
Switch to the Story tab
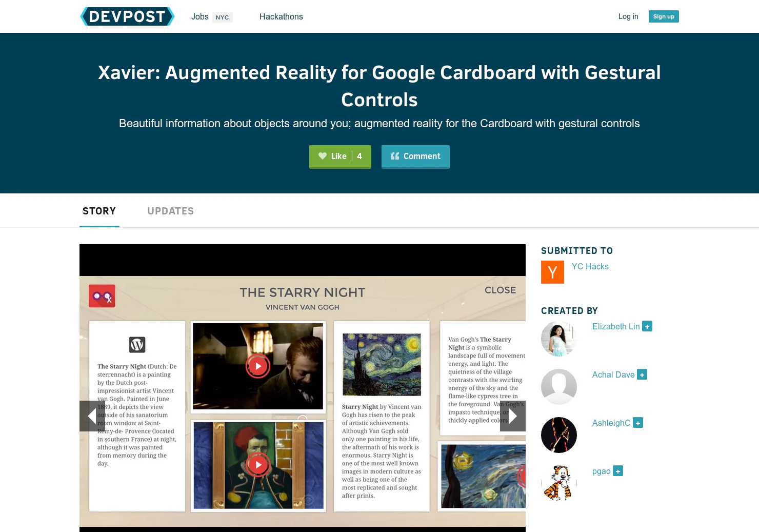coord(99,211)
